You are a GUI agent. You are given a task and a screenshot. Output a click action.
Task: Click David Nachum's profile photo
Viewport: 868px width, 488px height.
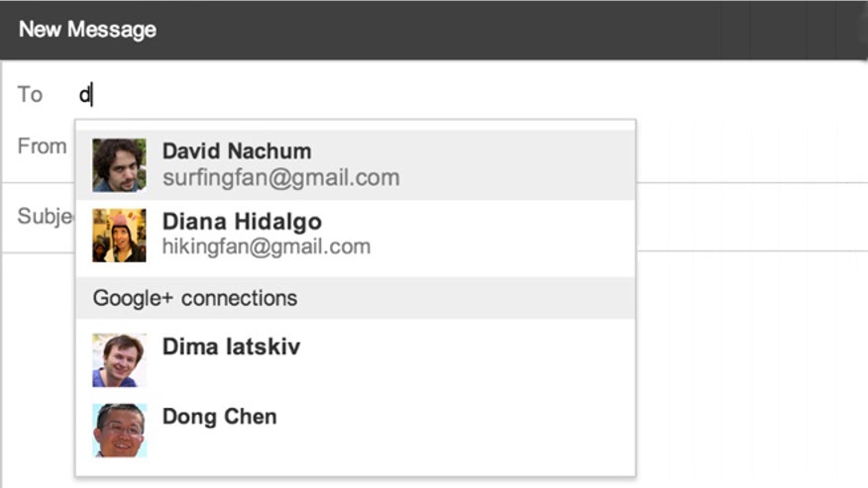tap(119, 165)
